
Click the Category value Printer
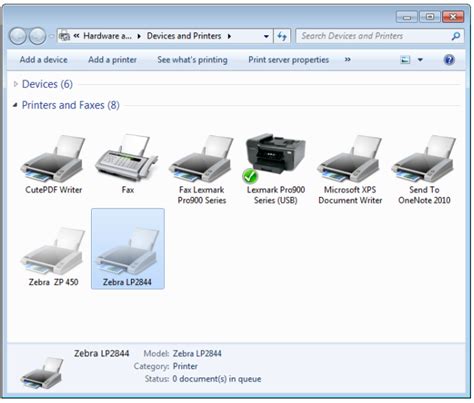tap(185, 366)
